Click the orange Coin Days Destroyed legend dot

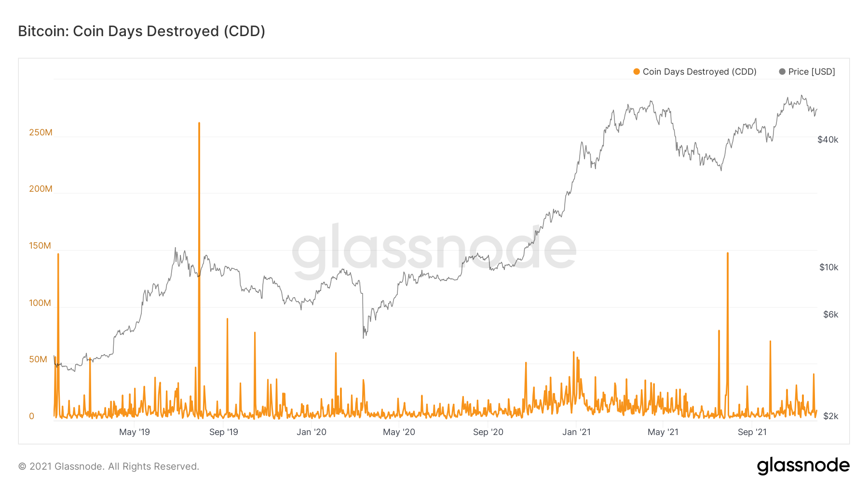pos(637,72)
